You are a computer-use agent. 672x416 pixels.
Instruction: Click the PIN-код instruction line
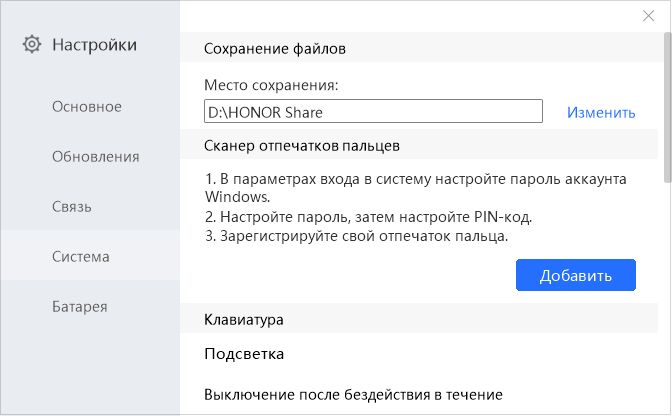tap(368, 217)
